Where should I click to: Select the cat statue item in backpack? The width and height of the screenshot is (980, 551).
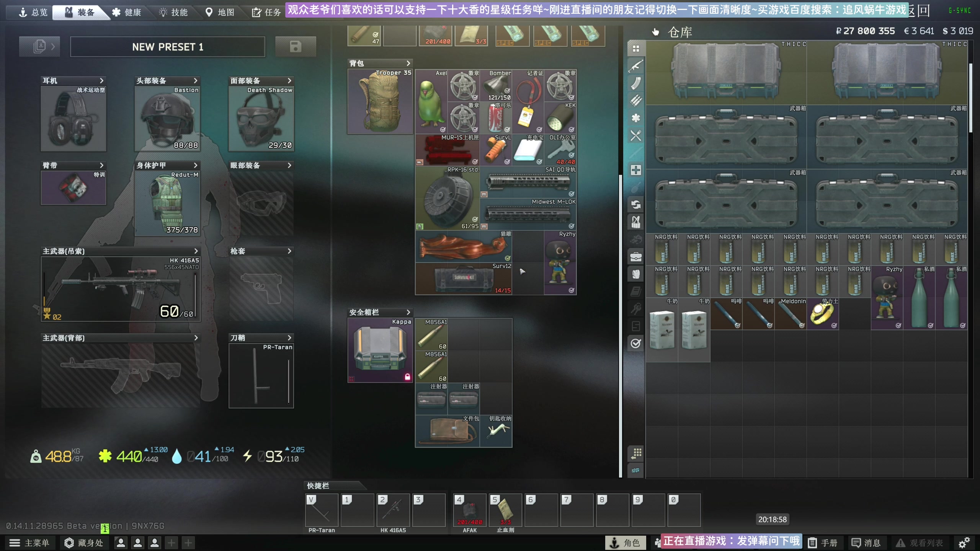tap(464, 246)
